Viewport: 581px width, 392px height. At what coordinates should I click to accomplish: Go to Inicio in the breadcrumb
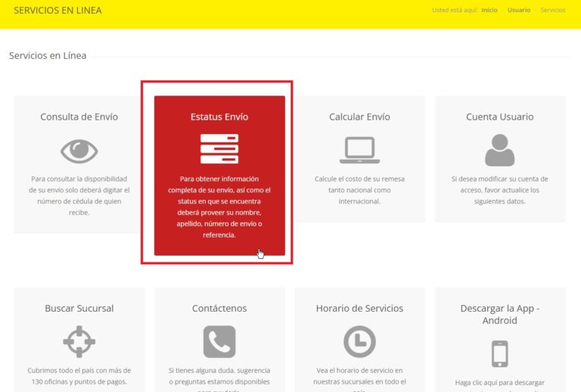tap(489, 10)
